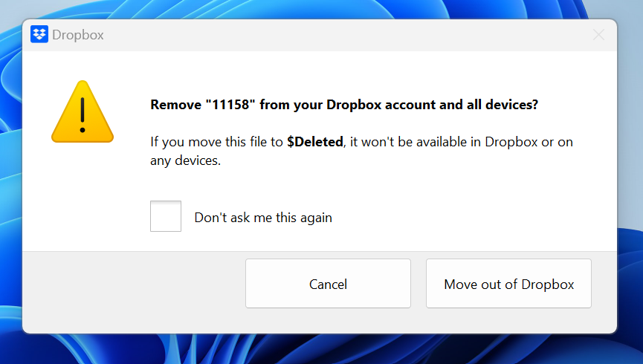Viewport: 643px width, 364px height.
Task: Click the desktop wallpaper left of the dialog
Action: [x=10, y=186]
